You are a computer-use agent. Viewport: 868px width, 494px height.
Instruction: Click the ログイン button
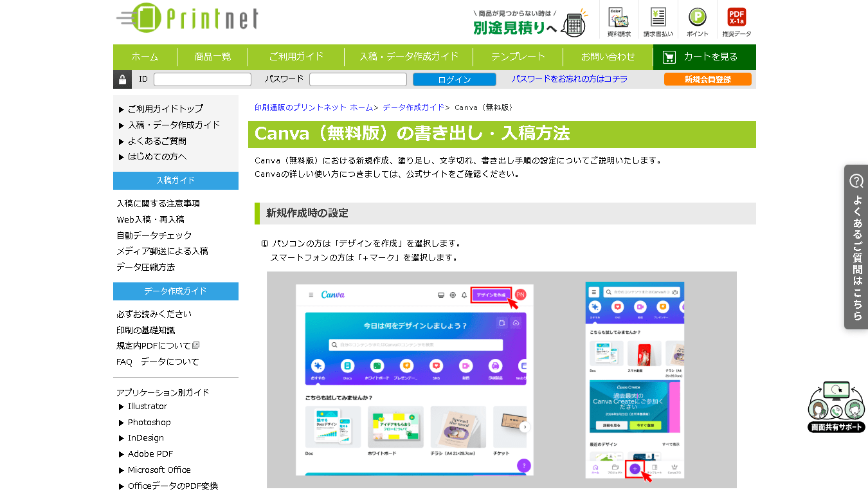[455, 79]
